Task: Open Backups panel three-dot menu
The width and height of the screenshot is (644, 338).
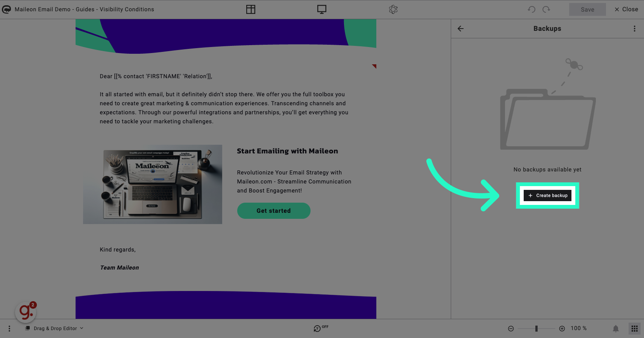Action: click(x=635, y=29)
